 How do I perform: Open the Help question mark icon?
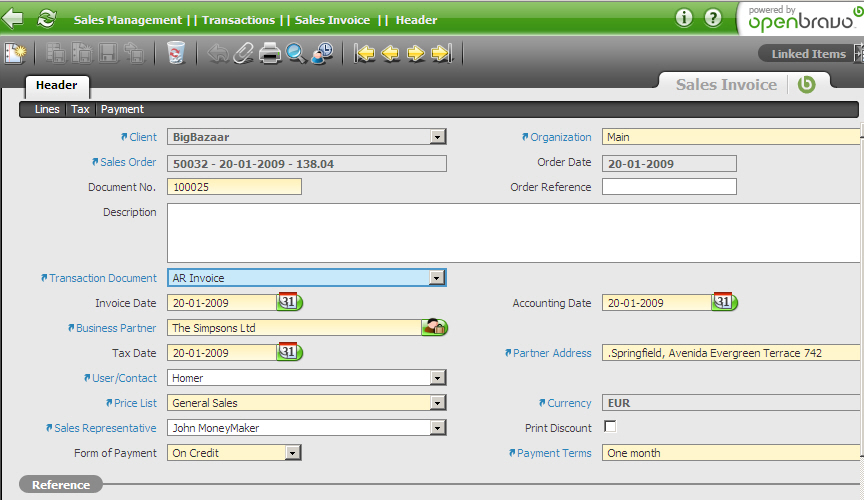point(713,18)
